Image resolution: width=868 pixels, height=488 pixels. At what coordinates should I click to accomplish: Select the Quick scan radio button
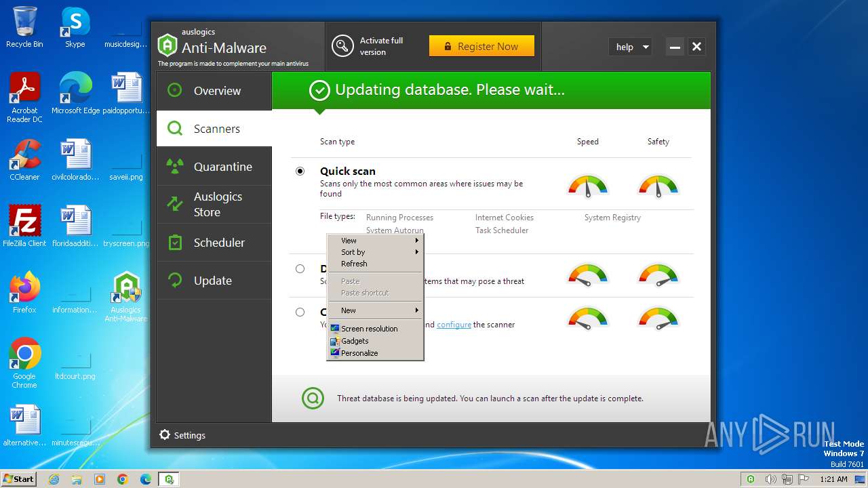pyautogui.click(x=300, y=171)
